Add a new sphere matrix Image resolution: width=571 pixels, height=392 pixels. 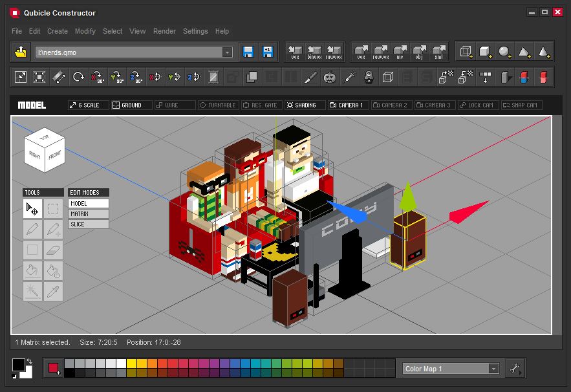(x=504, y=50)
